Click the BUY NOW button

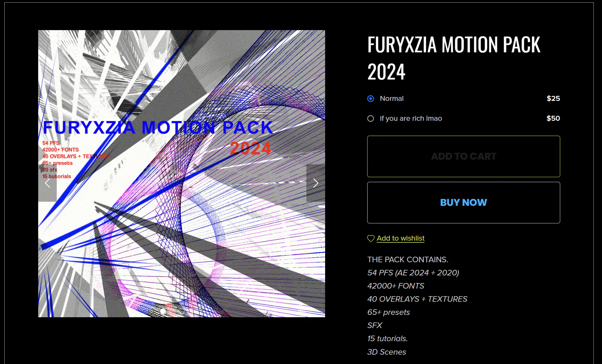[464, 203]
